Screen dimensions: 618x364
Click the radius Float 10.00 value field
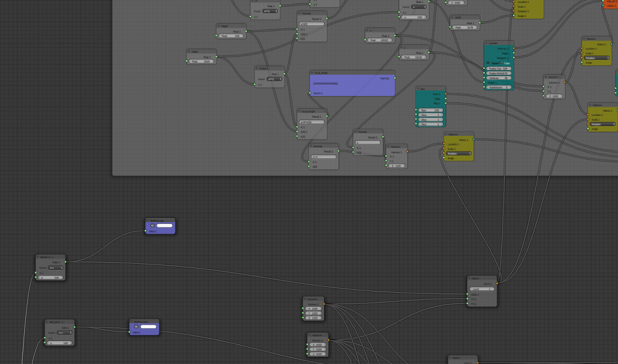pos(202,61)
